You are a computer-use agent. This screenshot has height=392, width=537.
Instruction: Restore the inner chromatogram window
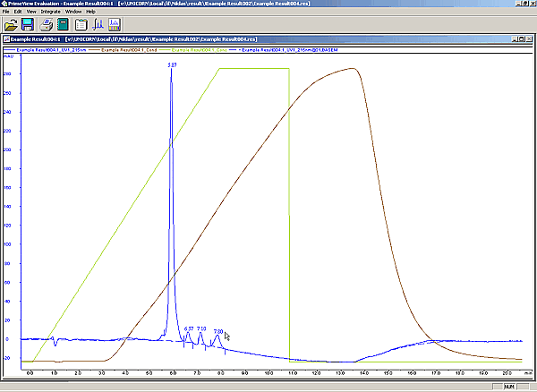[522, 39]
